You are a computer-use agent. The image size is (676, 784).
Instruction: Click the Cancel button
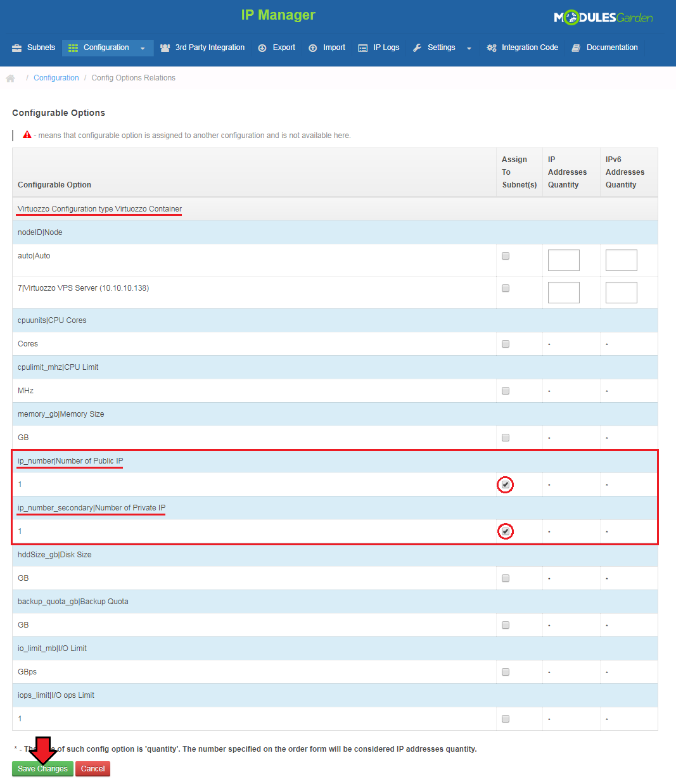pos(92,769)
